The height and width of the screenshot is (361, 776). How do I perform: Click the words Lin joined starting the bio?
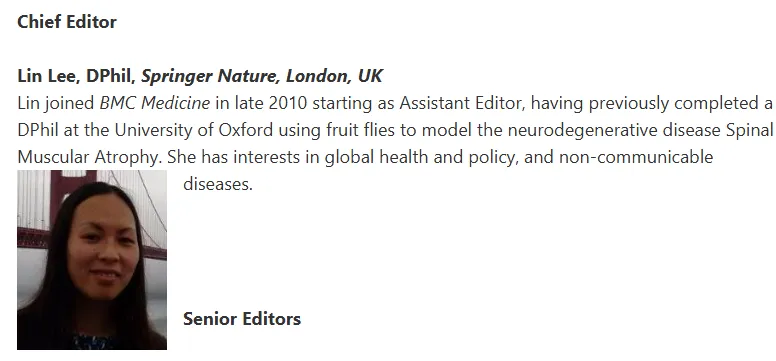coord(56,103)
